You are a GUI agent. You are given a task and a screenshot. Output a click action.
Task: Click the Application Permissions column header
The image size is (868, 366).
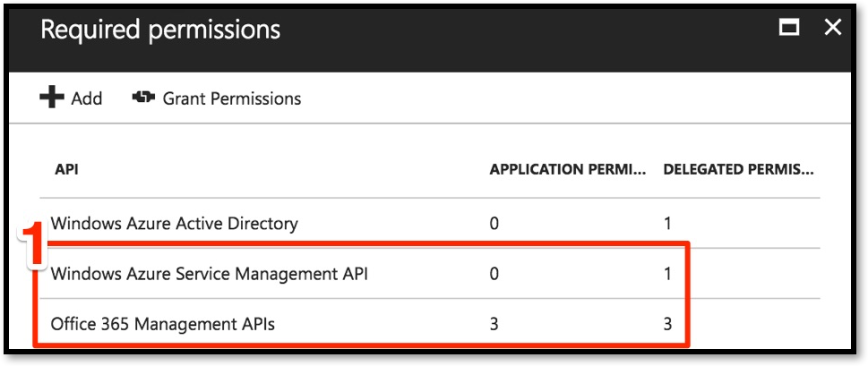point(567,169)
